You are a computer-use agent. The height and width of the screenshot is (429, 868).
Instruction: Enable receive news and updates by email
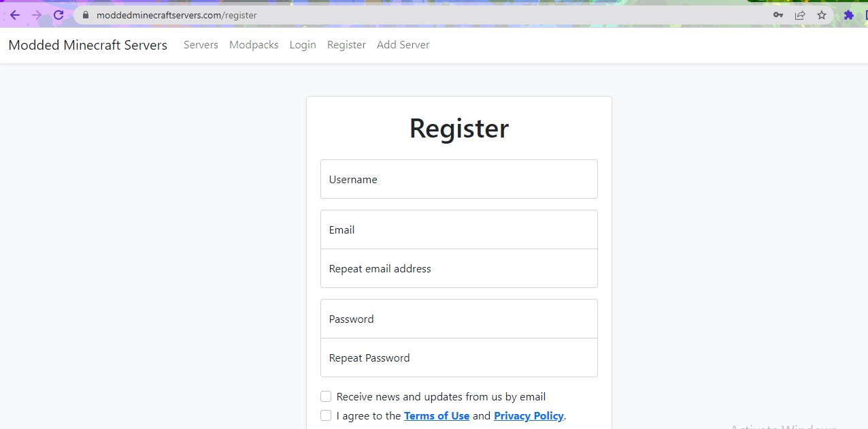326,396
